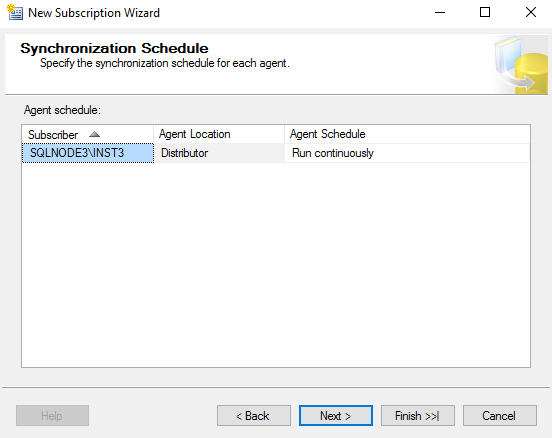
Task: Maximize the wizard window
Action: [485, 13]
